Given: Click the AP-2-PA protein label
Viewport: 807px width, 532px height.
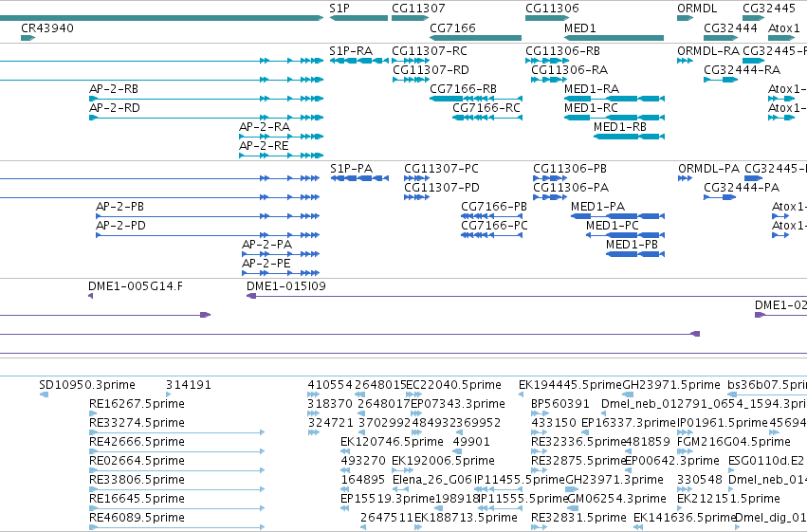Looking at the screenshot, I should click(x=267, y=245).
